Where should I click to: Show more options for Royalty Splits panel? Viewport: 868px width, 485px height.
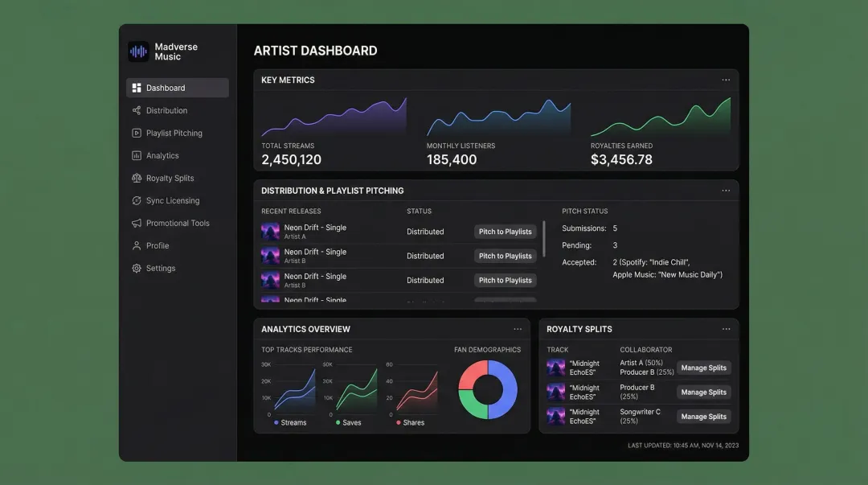tap(726, 329)
